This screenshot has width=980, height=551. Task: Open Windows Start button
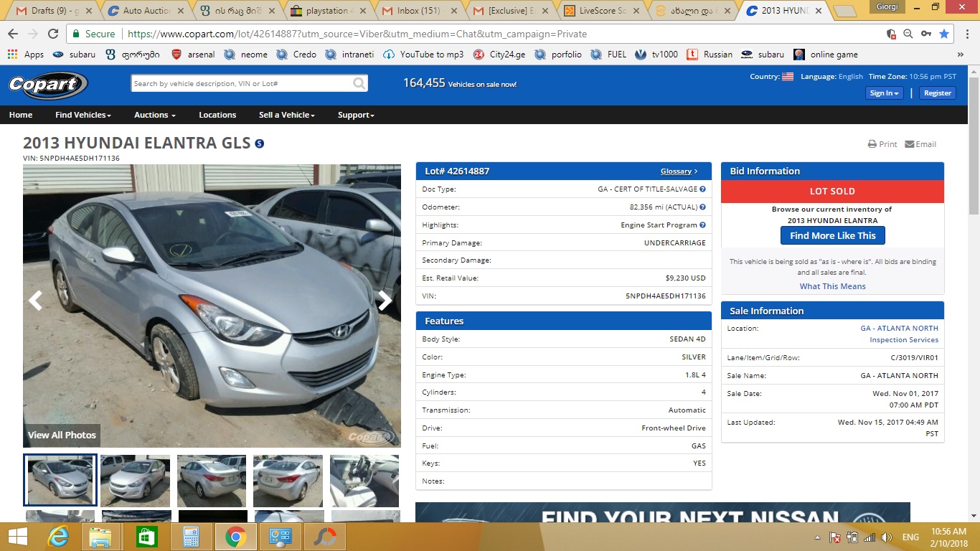pyautogui.click(x=17, y=537)
